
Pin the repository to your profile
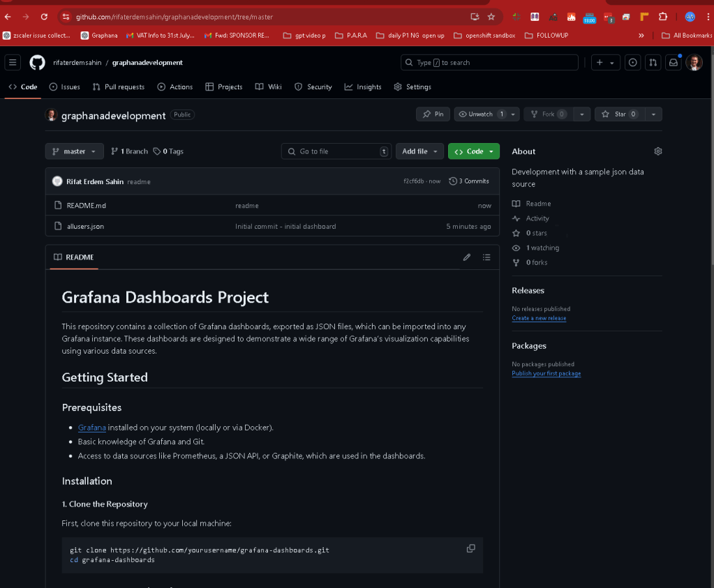coord(433,114)
